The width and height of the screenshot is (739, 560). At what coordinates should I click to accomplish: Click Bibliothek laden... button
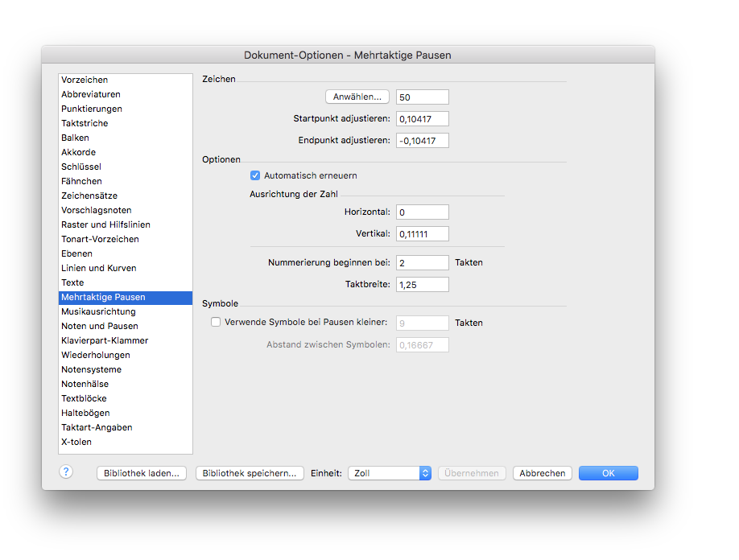pyautogui.click(x=142, y=473)
